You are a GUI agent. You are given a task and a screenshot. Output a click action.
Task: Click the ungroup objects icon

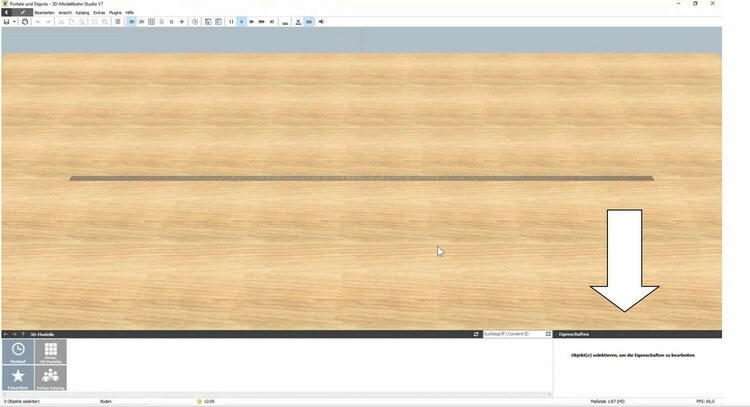point(105,22)
